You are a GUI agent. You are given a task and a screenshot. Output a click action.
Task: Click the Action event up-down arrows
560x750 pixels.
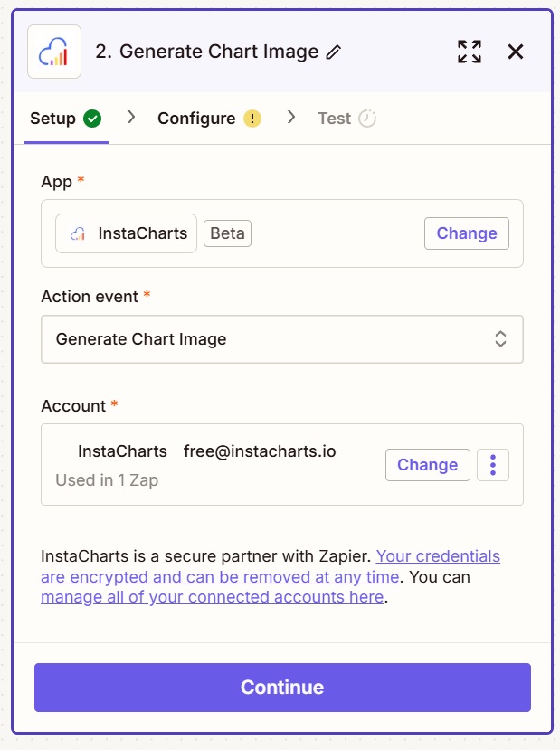point(500,339)
